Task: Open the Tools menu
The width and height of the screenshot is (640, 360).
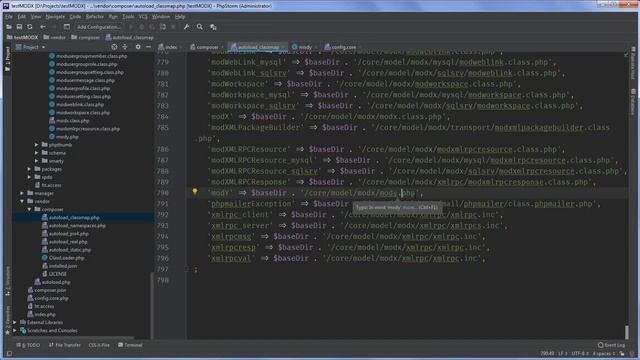Action: point(128,17)
